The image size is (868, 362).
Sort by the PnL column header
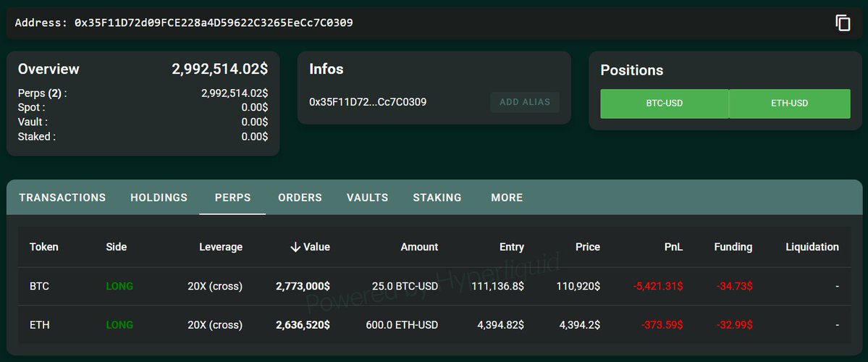(x=674, y=247)
